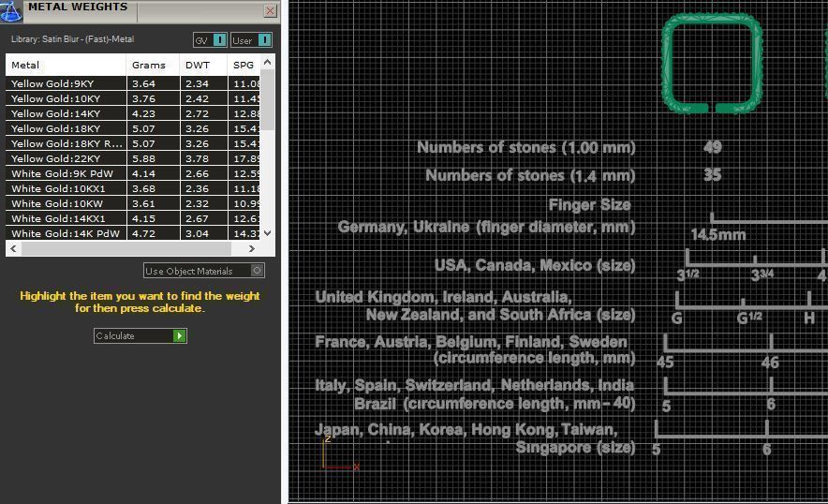Click the metal list up arrow
Viewport: 828px width, 504px height.
pyautogui.click(x=268, y=62)
